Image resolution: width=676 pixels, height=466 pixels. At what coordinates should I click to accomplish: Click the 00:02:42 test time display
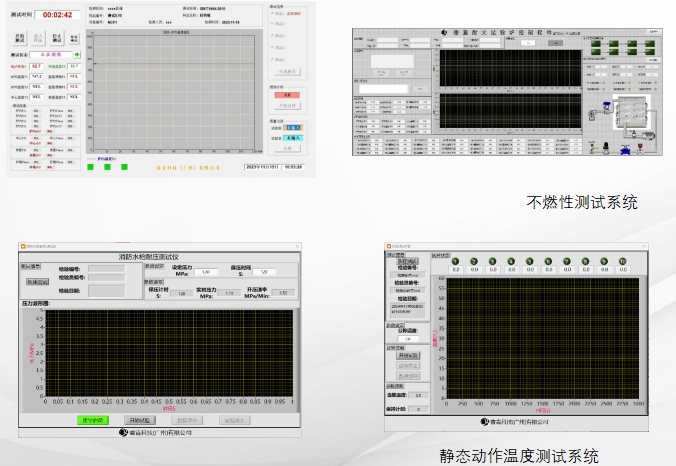[x=58, y=14]
